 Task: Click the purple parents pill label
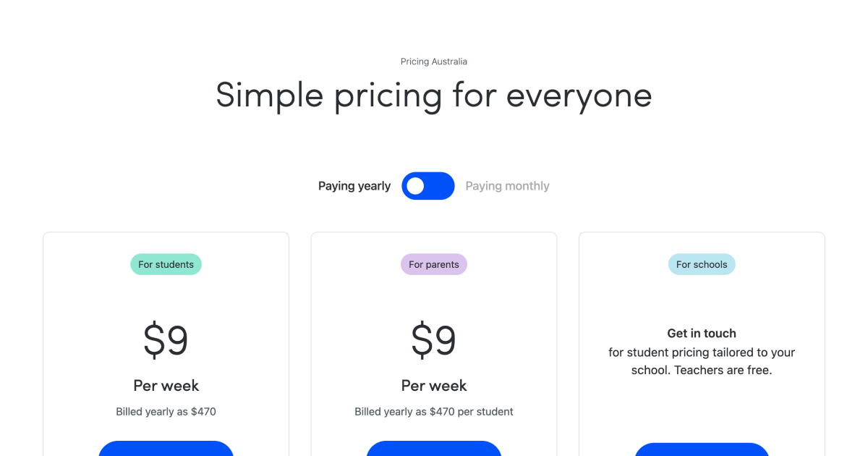[434, 264]
